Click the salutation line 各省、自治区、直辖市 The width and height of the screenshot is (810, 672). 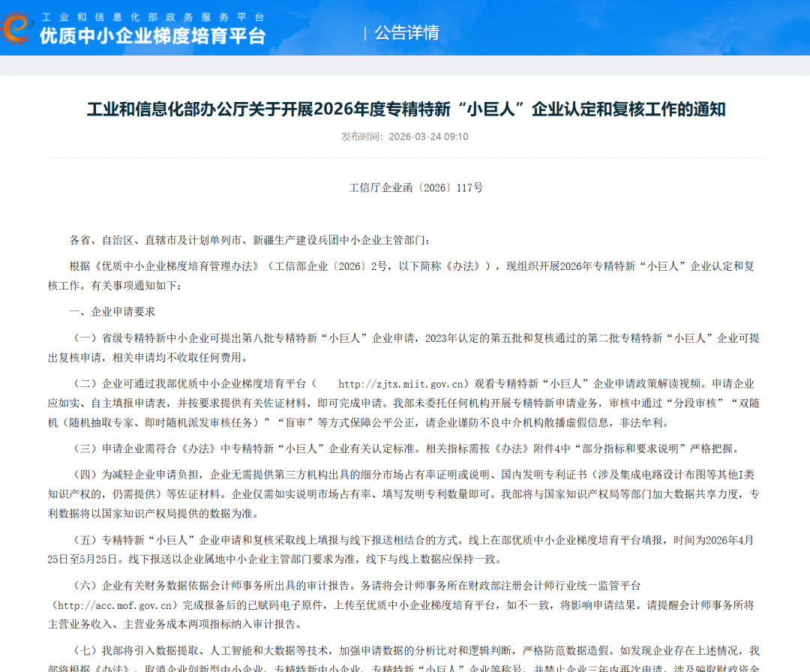[x=250, y=240]
